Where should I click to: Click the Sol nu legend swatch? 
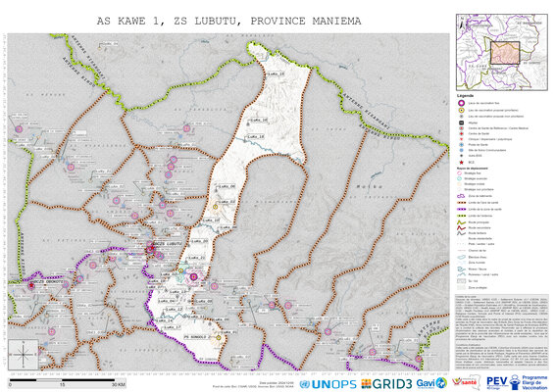(461, 281)
